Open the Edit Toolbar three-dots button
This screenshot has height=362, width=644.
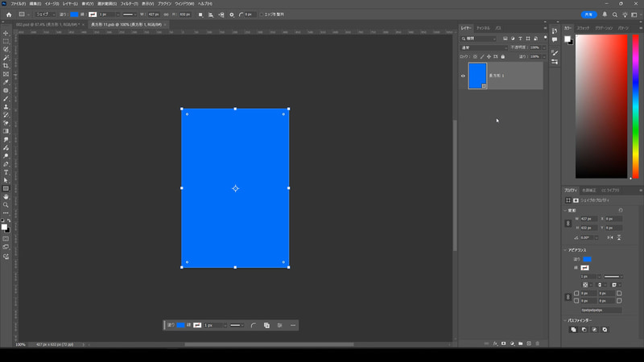[6, 212]
